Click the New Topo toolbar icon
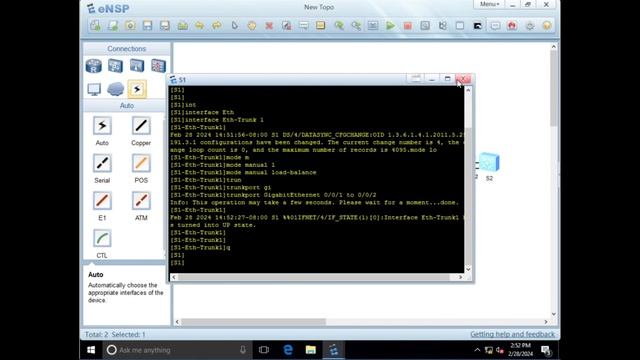The width and height of the screenshot is (640, 360). point(96,25)
